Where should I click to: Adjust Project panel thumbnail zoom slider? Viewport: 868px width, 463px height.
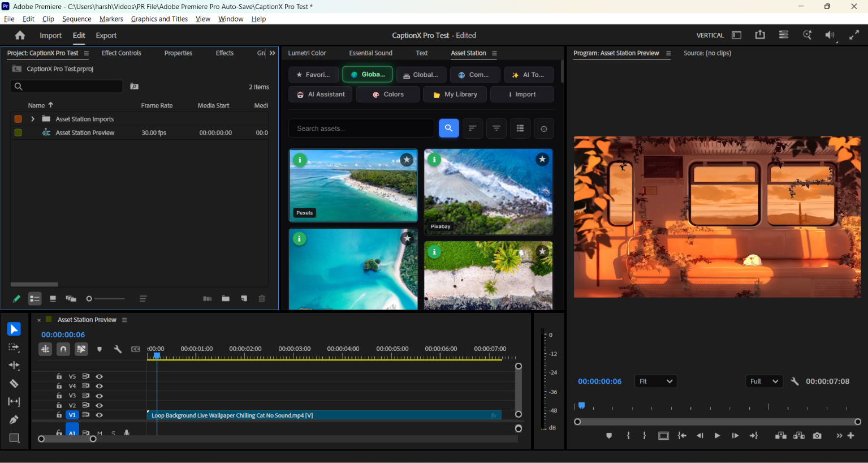(x=106, y=299)
